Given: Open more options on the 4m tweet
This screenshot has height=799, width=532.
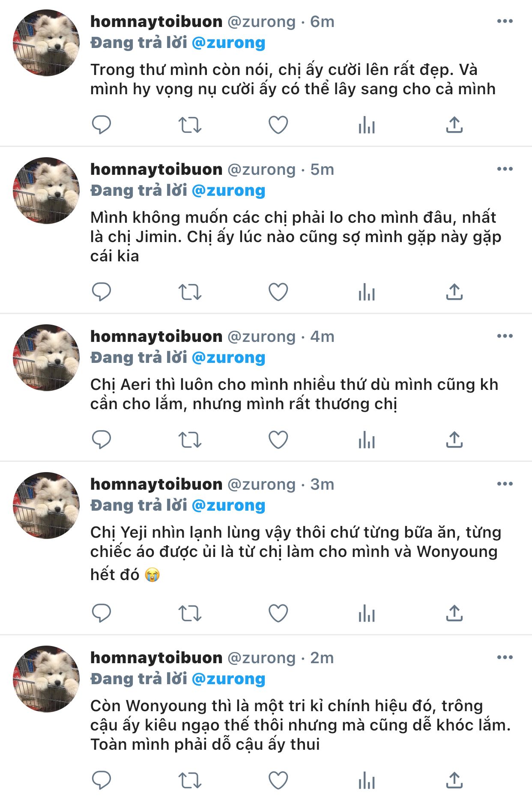Looking at the screenshot, I should (505, 336).
